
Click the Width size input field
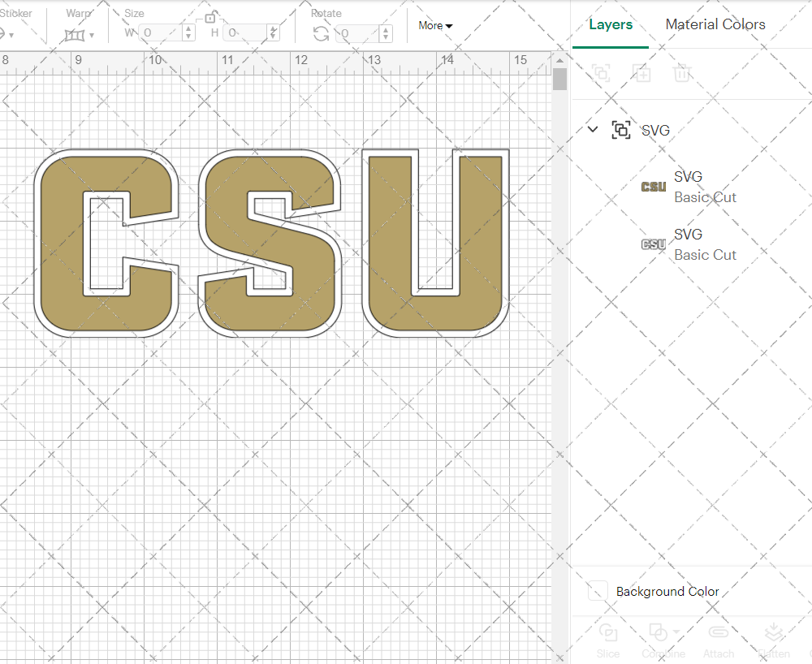[x=161, y=33]
